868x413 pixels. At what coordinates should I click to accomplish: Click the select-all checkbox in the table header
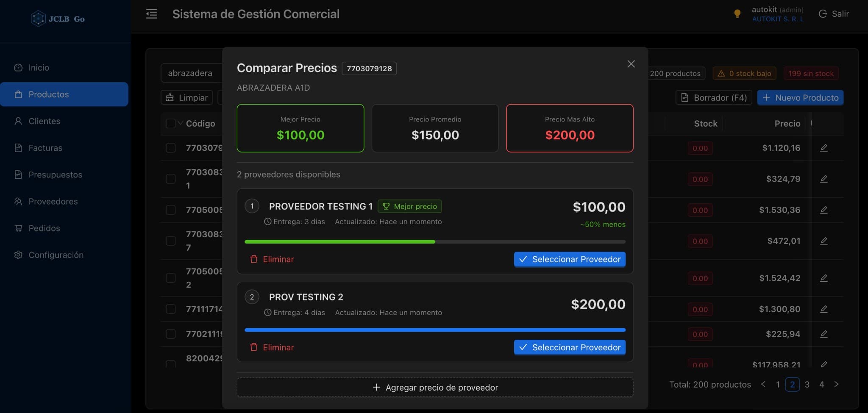pos(171,123)
